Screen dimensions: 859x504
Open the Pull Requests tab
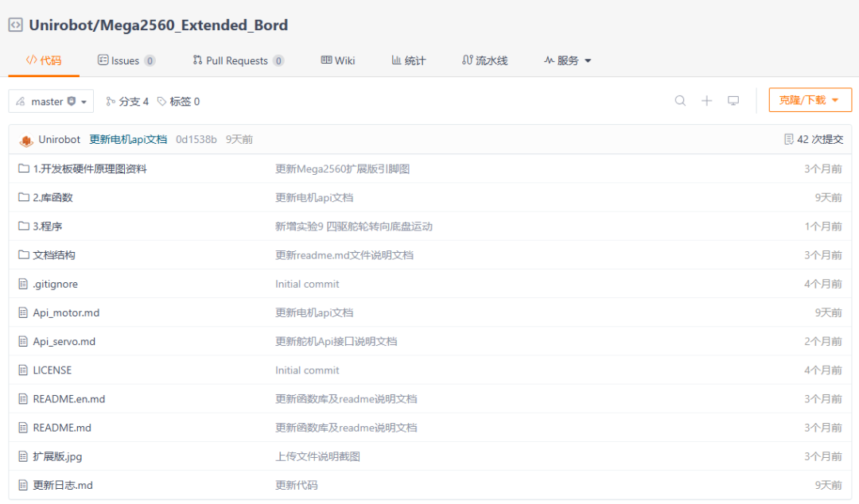[x=238, y=60]
